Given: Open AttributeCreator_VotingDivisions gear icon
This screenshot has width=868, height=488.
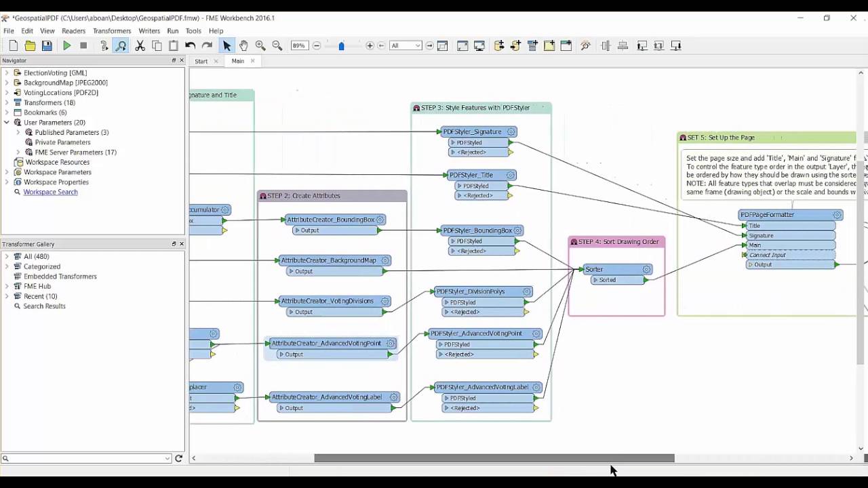Looking at the screenshot, I should click(x=384, y=301).
